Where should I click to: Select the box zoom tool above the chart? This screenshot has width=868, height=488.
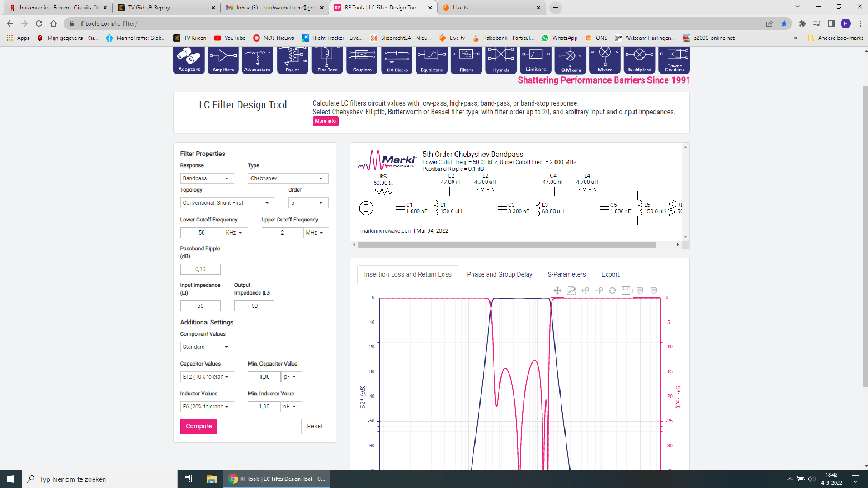point(571,291)
